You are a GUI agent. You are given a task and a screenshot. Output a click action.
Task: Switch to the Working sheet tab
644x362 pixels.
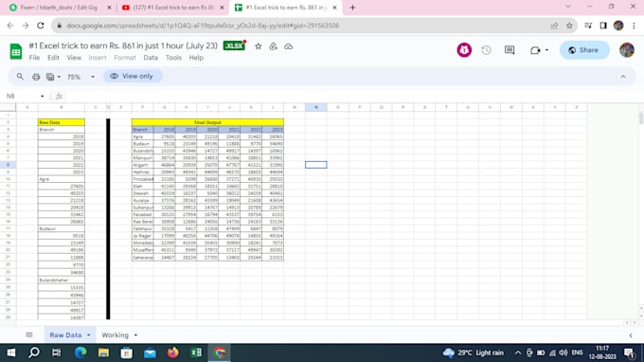click(115, 335)
